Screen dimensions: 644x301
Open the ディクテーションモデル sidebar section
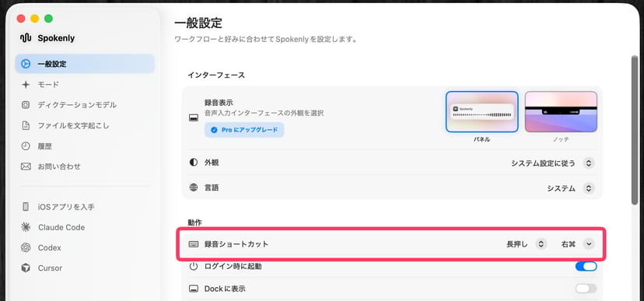click(85, 105)
